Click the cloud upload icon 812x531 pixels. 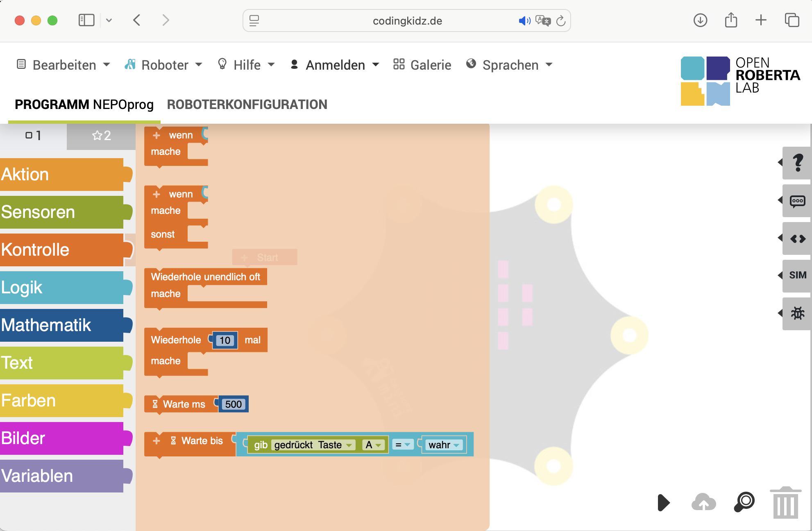(x=703, y=502)
